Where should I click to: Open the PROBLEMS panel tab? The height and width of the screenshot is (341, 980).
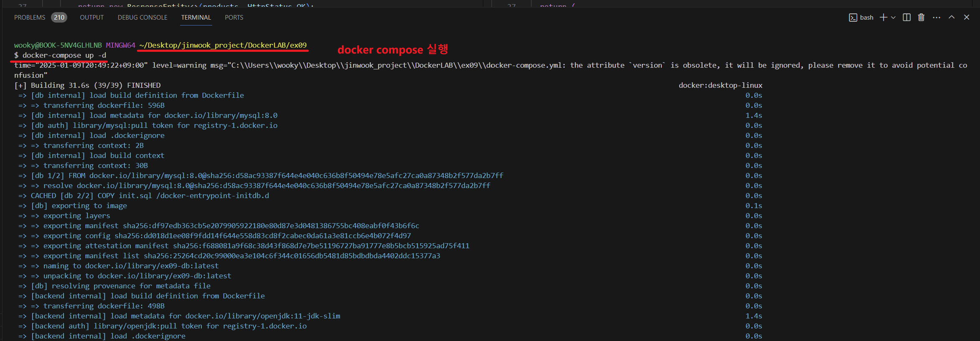click(30, 18)
